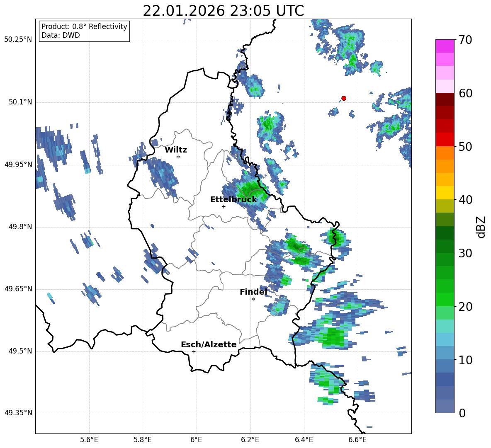Click the 5.8°E longitude label
The height and width of the screenshot is (448, 491).
[143, 440]
